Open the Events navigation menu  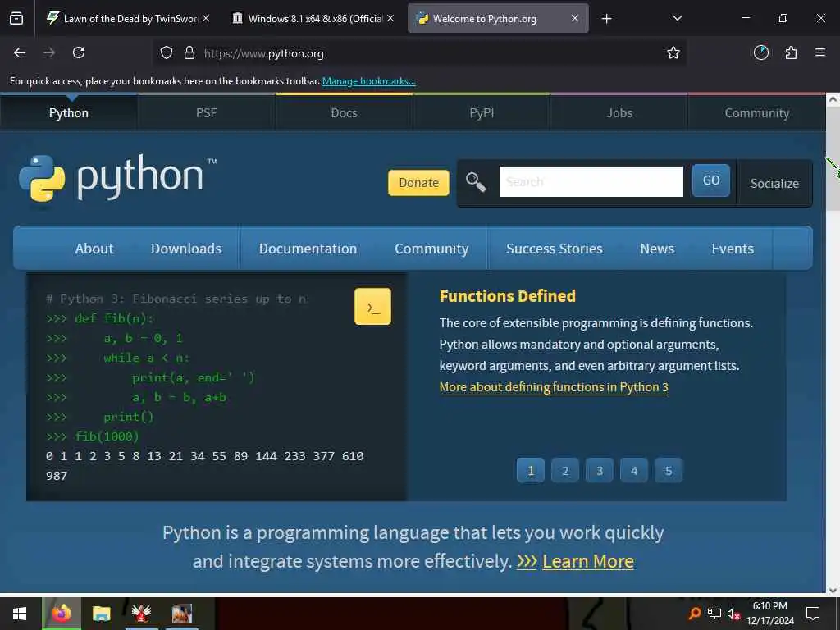(x=733, y=249)
